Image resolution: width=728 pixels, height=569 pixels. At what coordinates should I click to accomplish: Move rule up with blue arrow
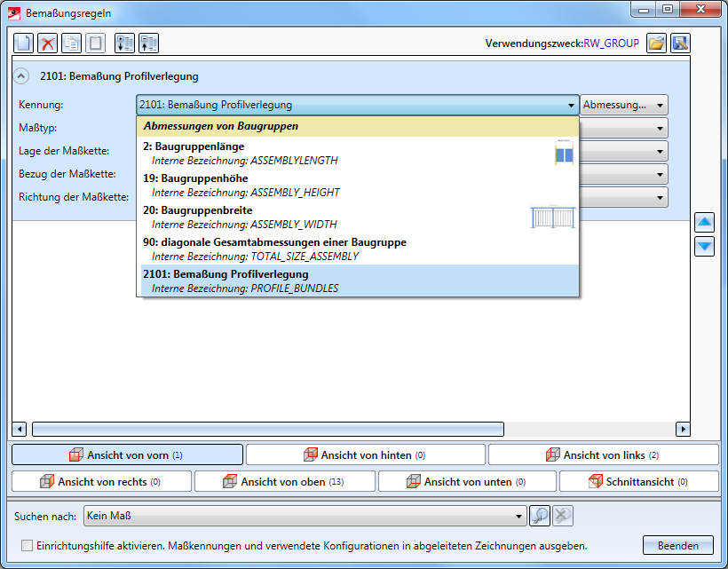(x=704, y=222)
